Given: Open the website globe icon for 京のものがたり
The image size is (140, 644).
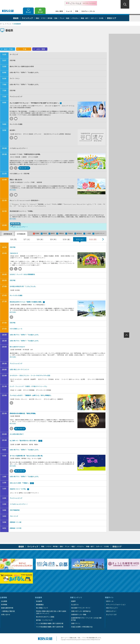Looking at the screenshot, I should pos(11,317).
